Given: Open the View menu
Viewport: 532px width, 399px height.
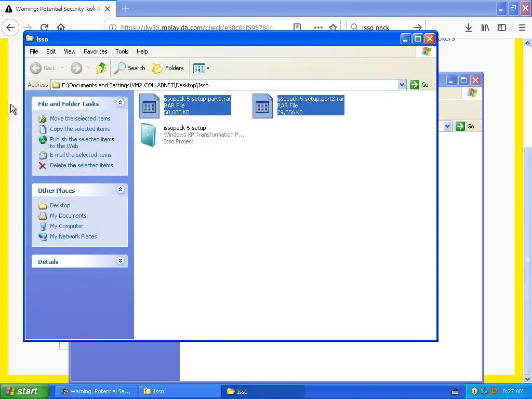Looking at the screenshot, I should (x=70, y=51).
